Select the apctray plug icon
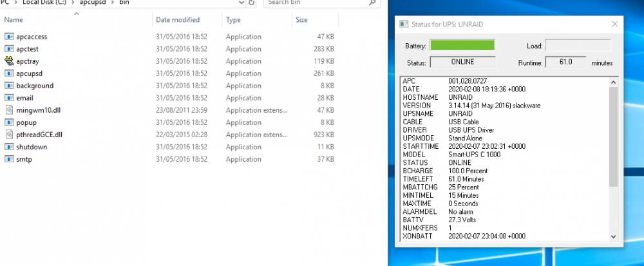Screen dimensions: 644x266 (x=9, y=61)
